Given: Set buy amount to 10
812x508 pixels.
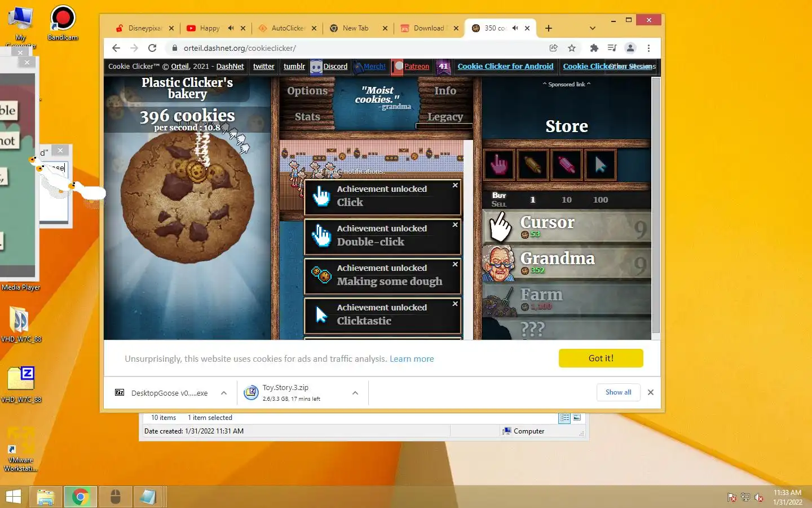Looking at the screenshot, I should [567, 200].
